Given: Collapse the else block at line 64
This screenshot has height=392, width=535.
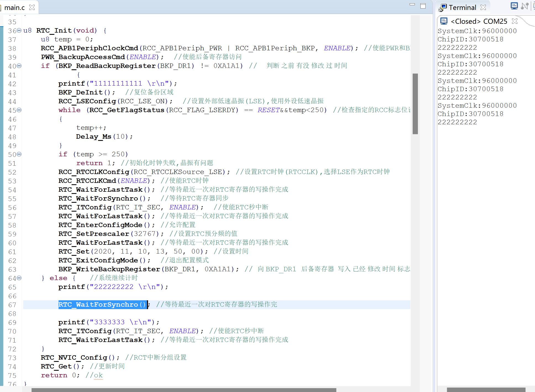Looking at the screenshot, I should (19, 278).
